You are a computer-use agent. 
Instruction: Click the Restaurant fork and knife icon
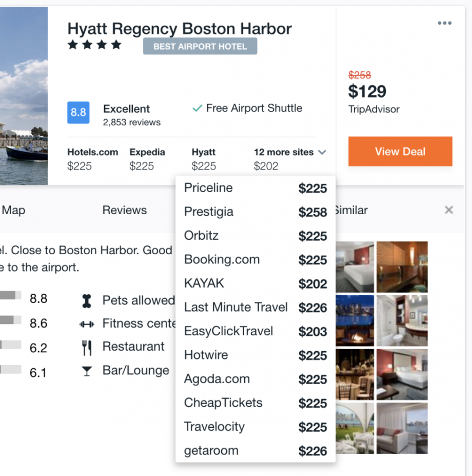[87, 348]
